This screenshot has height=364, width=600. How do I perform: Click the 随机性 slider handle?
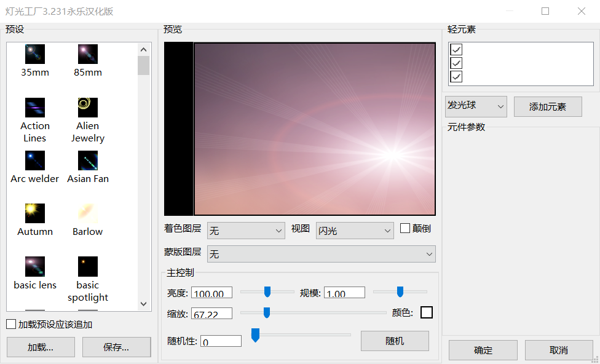pyautogui.click(x=255, y=335)
